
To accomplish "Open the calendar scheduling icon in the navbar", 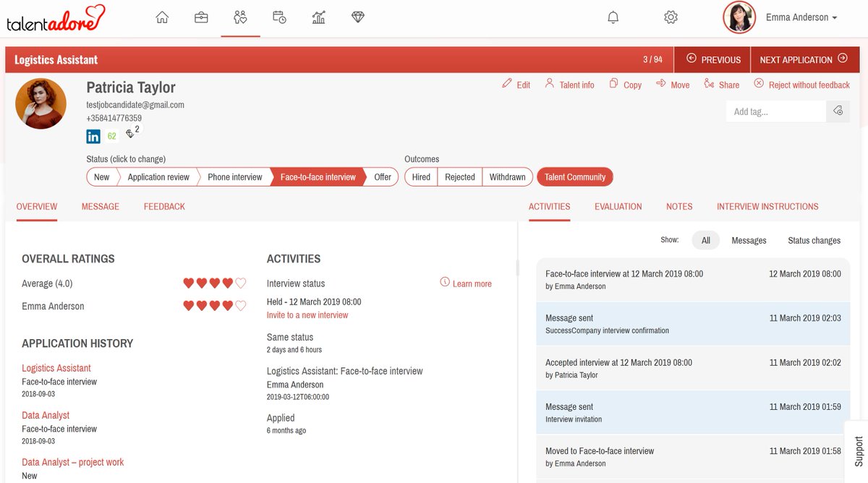I will point(279,16).
